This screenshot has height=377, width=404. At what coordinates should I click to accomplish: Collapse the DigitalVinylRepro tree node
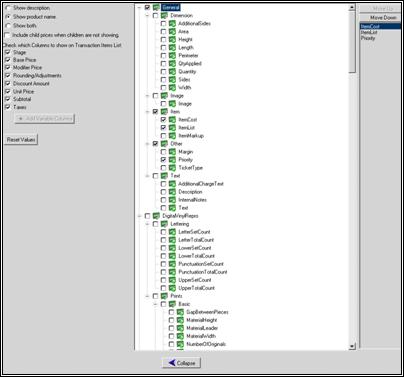point(139,216)
